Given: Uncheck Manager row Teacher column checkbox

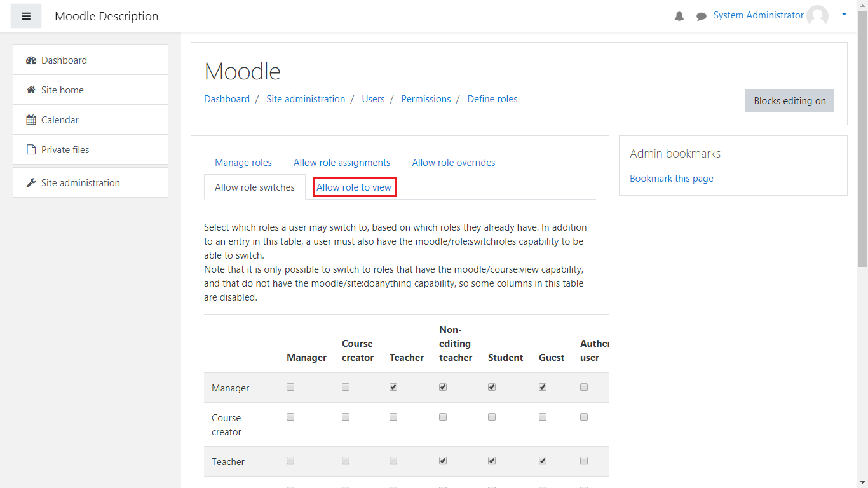Looking at the screenshot, I should coord(393,387).
